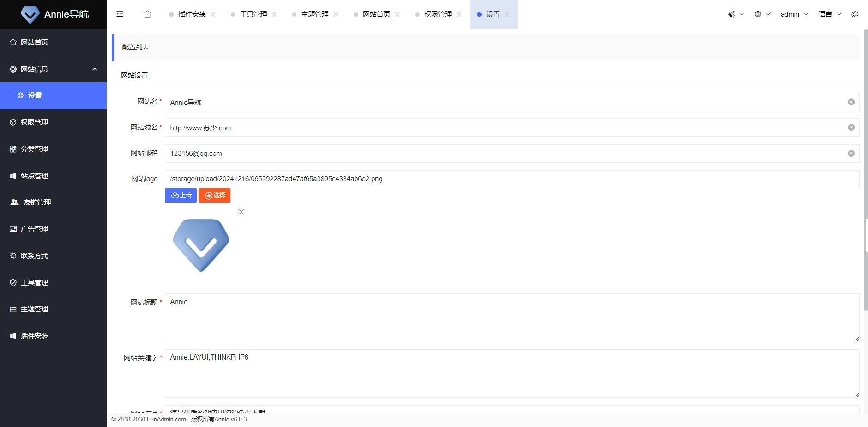868x427 pixels.
Task: Open the theme palette icon top right
Action: point(855,14)
